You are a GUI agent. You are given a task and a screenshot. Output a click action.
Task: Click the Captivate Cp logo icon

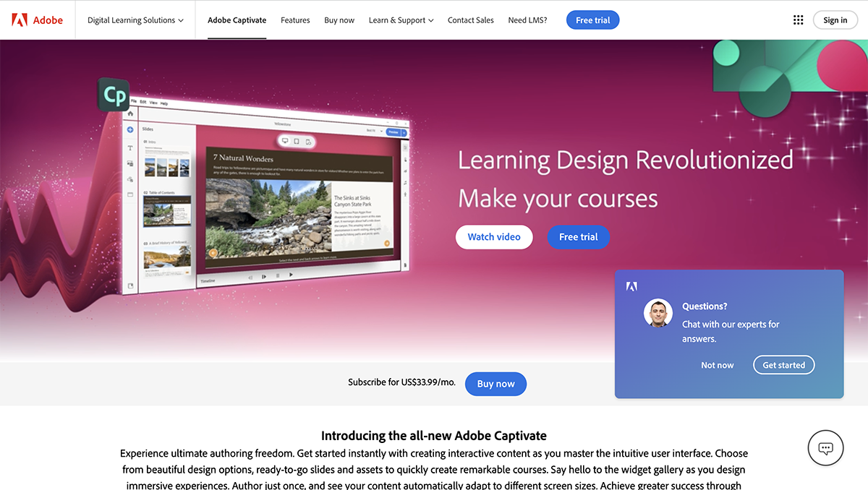(114, 95)
